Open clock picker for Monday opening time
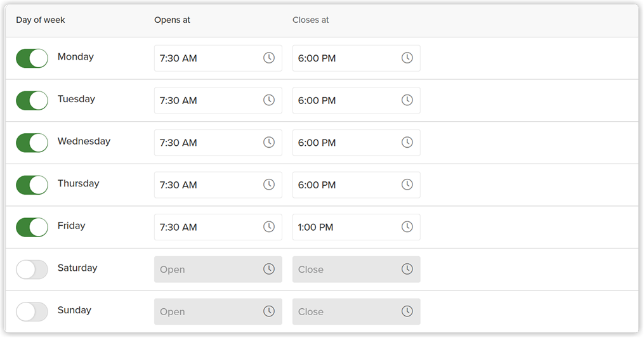The width and height of the screenshot is (644, 338). [x=269, y=58]
